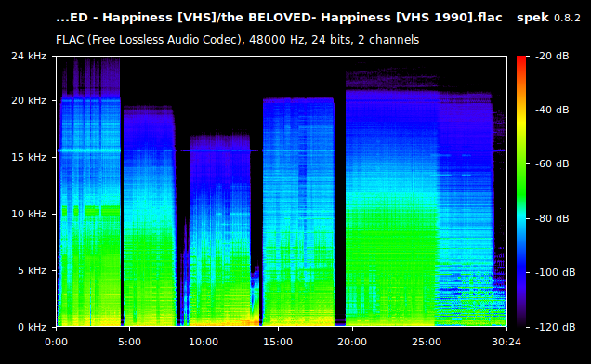Viewport: 591px width, 364px height.
Task: Click the 10 kHz axis label
Action: click(29, 214)
